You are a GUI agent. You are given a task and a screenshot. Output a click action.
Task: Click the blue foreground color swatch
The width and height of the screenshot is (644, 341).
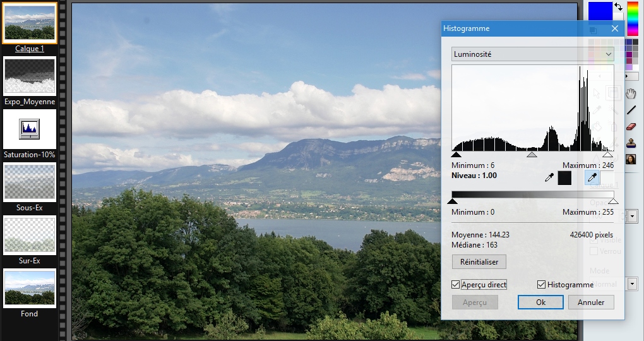(600, 11)
